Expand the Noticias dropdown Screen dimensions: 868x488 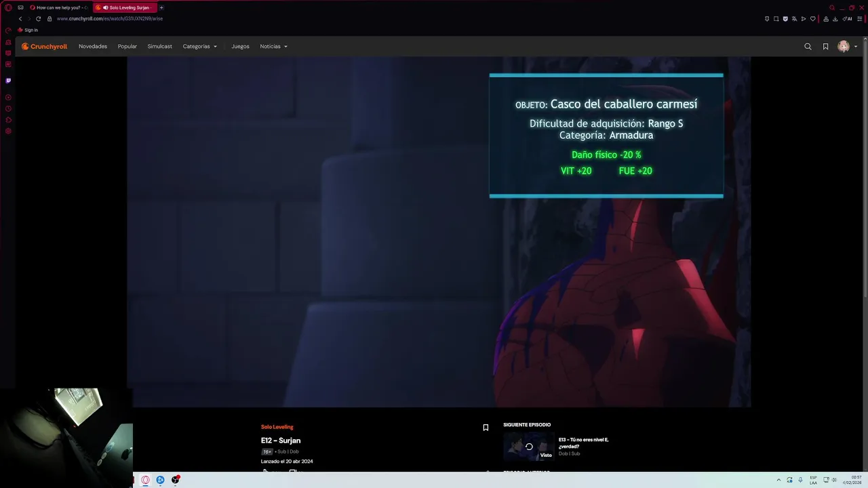pyautogui.click(x=274, y=47)
